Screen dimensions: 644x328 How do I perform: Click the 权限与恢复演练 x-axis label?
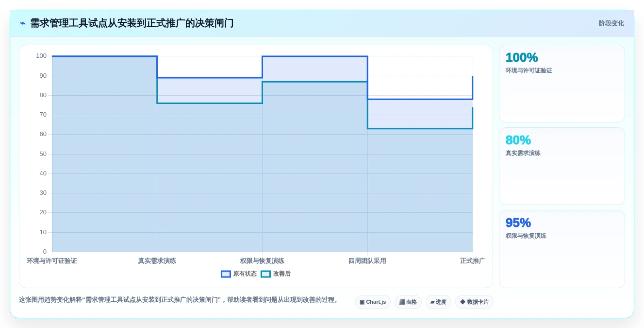coord(262,261)
